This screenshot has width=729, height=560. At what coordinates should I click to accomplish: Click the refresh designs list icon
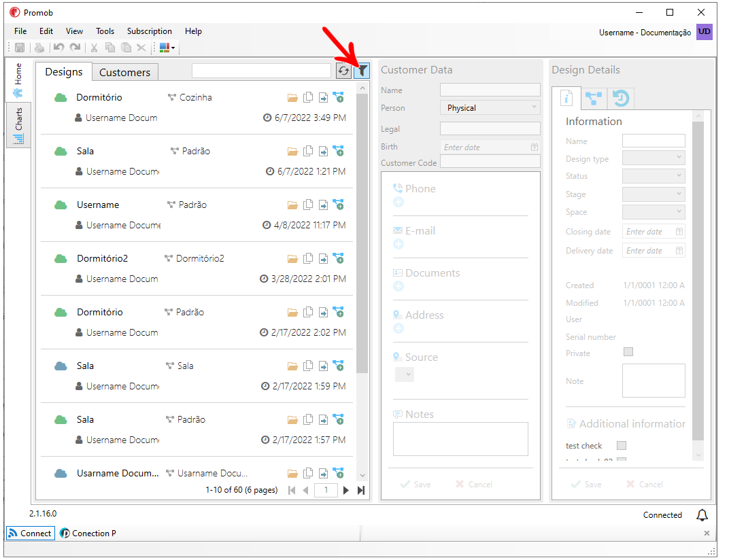tap(343, 71)
